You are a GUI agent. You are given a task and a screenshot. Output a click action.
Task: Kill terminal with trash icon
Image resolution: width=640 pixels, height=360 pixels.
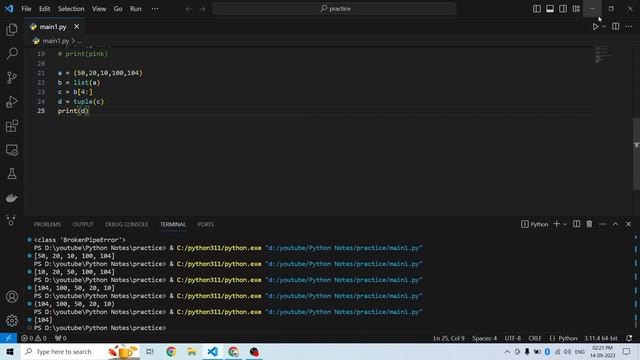589,224
